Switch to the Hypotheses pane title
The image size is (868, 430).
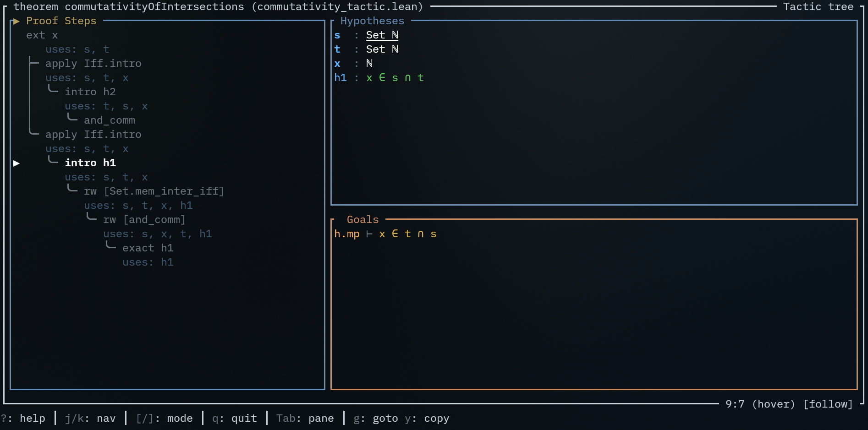(x=372, y=21)
